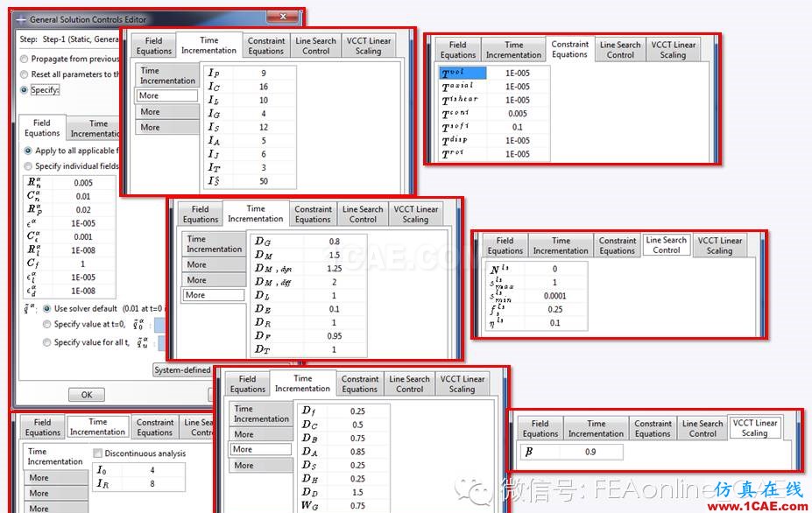Screen dimensions: 812x513
Task: Open Field Equations tab in Discontinuous analysis panel
Action: point(42,427)
